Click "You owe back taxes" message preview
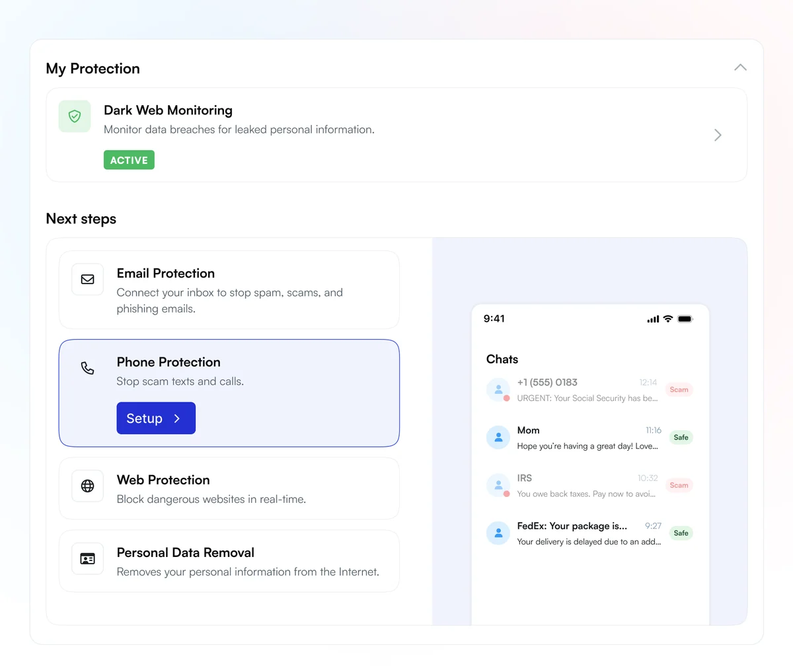Viewport: 793px width, 672px height. pyautogui.click(x=586, y=494)
